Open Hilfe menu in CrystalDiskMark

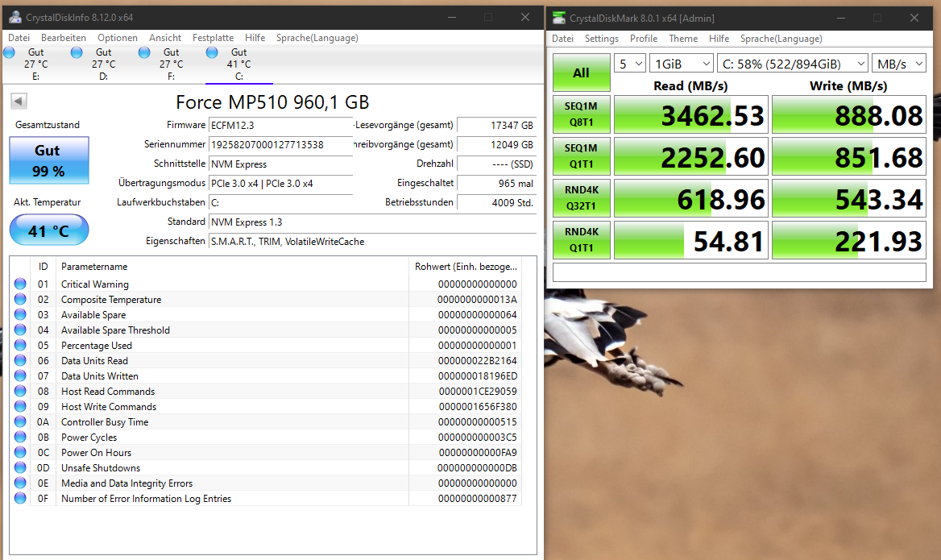pyautogui.click(x=719, y=39)
